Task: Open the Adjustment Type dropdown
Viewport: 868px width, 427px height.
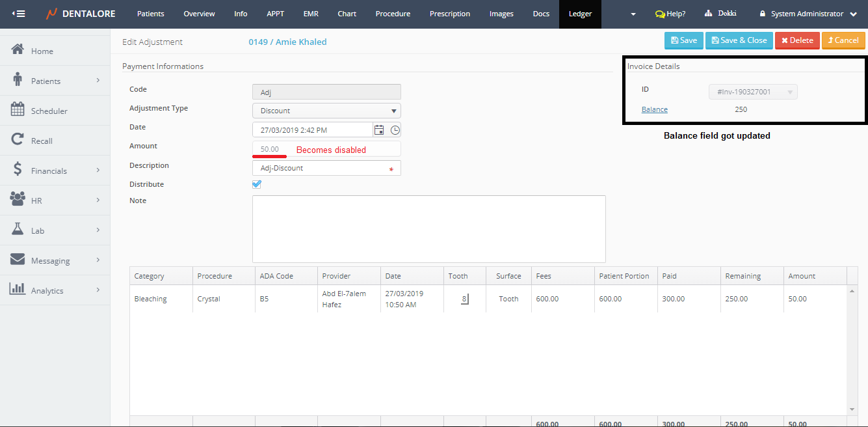Action: (x=326, y=111)
